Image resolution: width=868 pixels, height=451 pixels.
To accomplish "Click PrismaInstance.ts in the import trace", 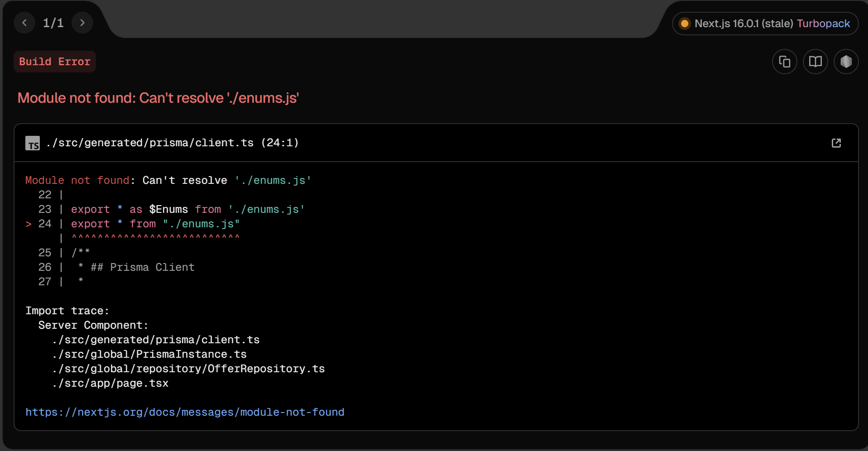I will point(149,354).
